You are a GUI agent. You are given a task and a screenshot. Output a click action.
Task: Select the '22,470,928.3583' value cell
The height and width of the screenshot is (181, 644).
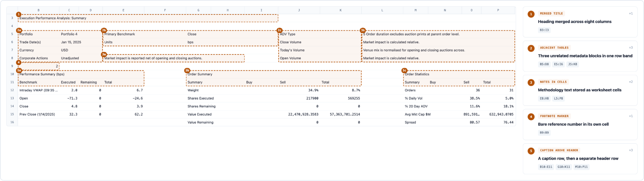click(299, 115)
